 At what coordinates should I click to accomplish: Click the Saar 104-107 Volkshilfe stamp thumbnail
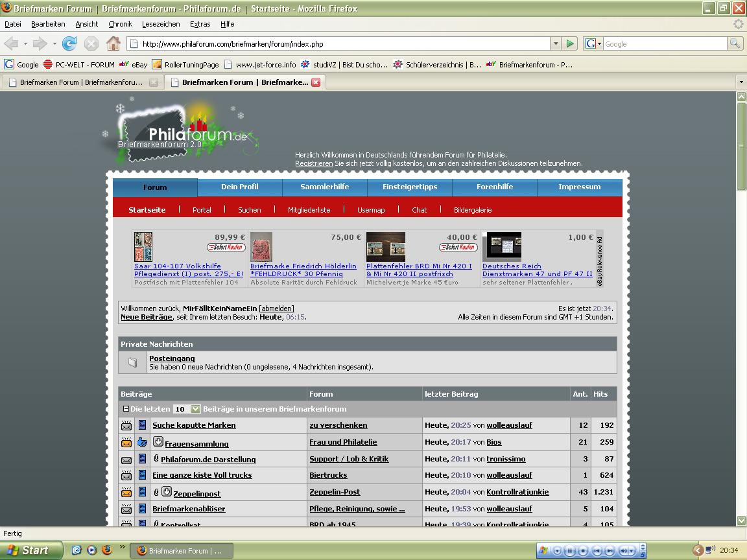tap(143, 247)
